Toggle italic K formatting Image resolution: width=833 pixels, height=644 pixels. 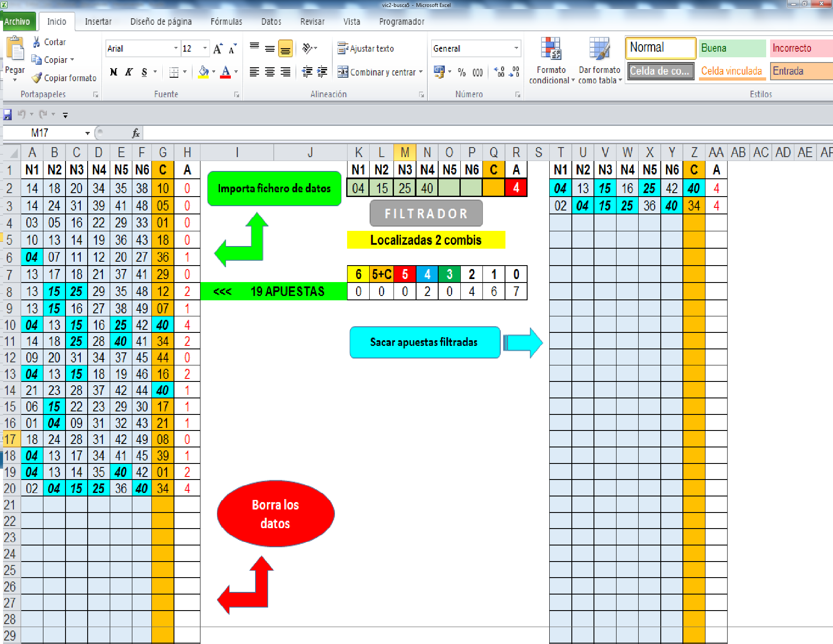tap(129, 72)
